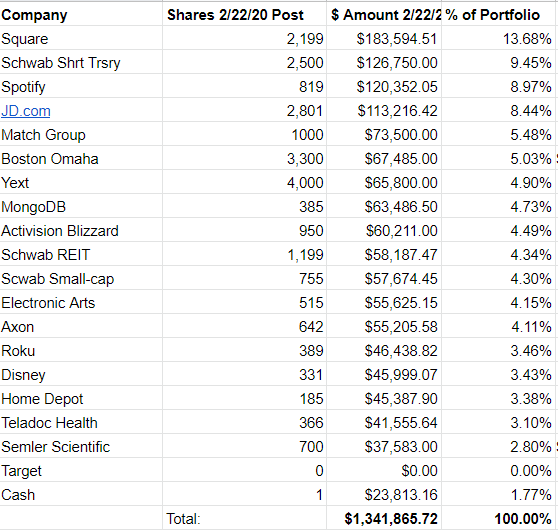558x530 pixels.
Task: Select the MongoDB company cell
Action: [x=81, y=207]
